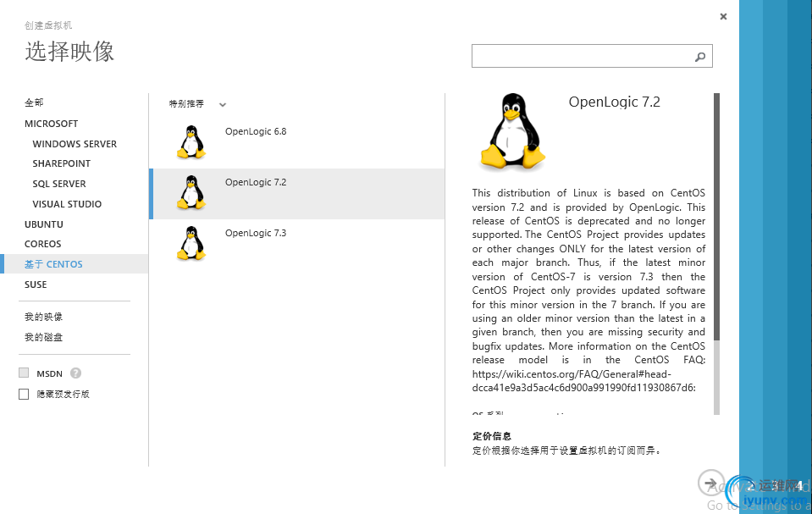
Task: Select the 全部 category
Action: pyautogui.click(x=34, y=102)
